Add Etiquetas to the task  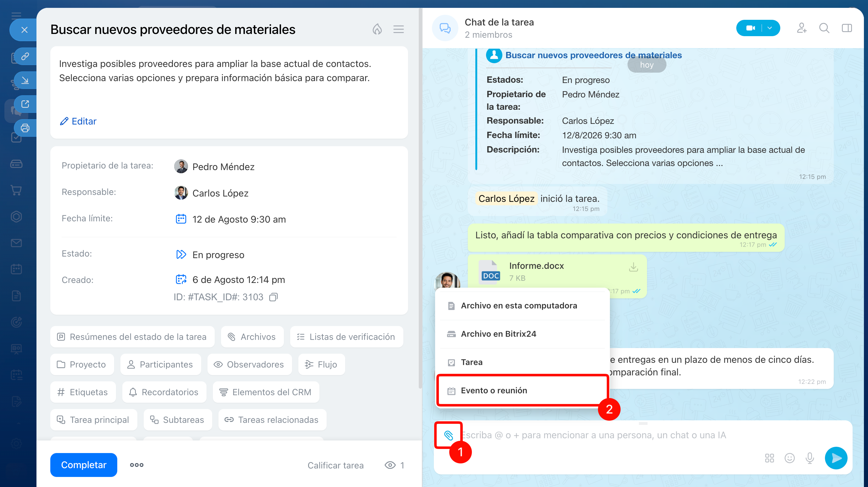click(83, 392)
